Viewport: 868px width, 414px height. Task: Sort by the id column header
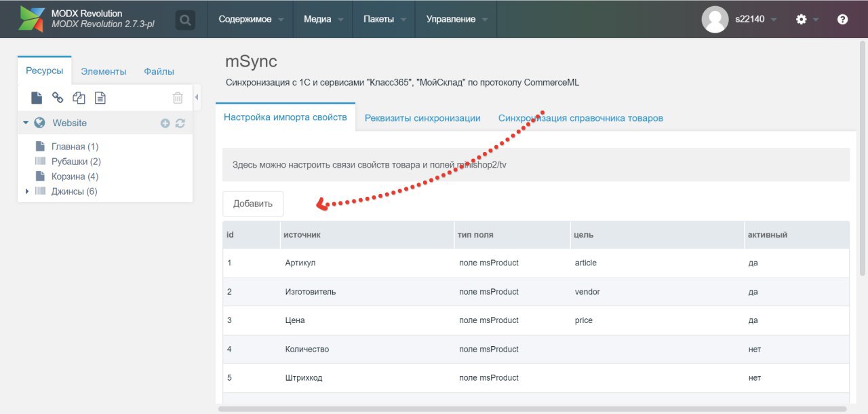(251, 235)
